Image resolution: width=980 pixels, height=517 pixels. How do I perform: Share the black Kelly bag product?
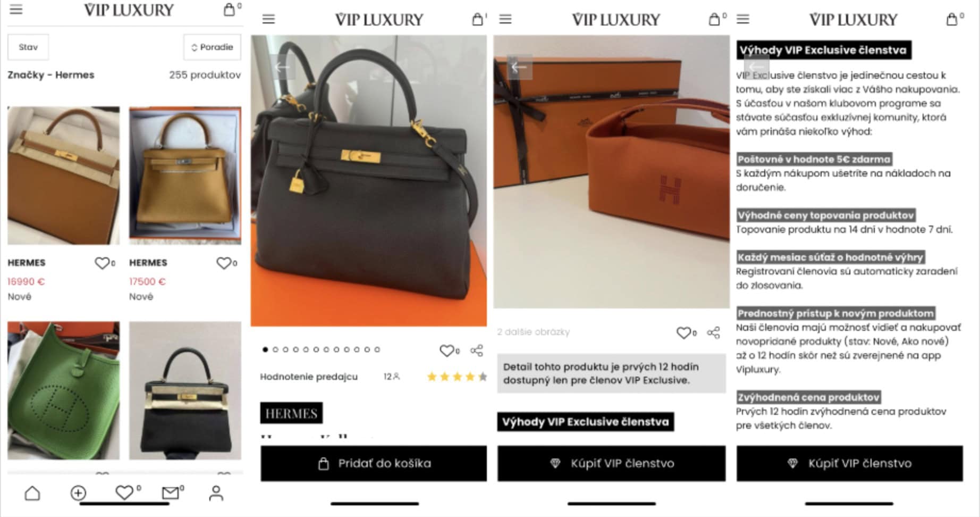click(x=477, y=350)
